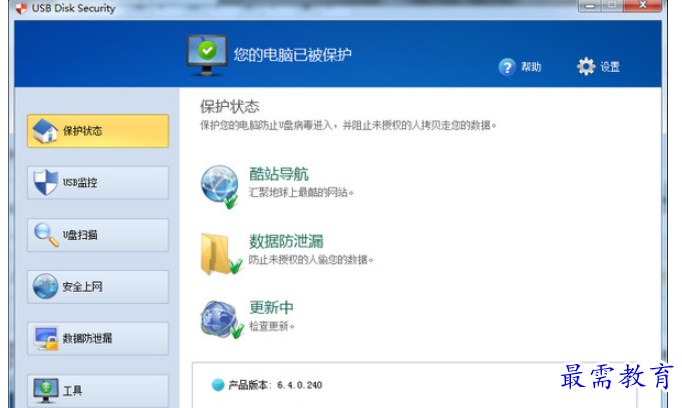Image resolution: width=682 pixels, height=408 pixels.
Task: Click the locked monitor icon in sidebar
Action: pyautogui.click(x=46, y=338)
